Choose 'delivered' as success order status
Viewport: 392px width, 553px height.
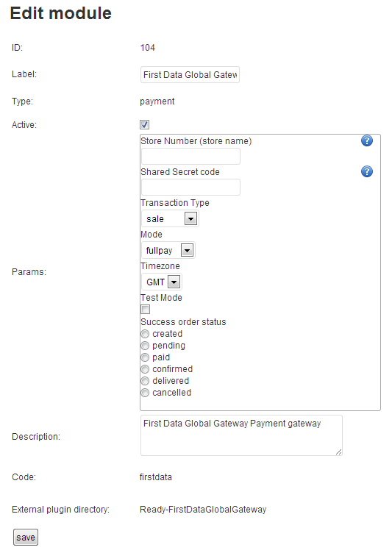[145, 381]
